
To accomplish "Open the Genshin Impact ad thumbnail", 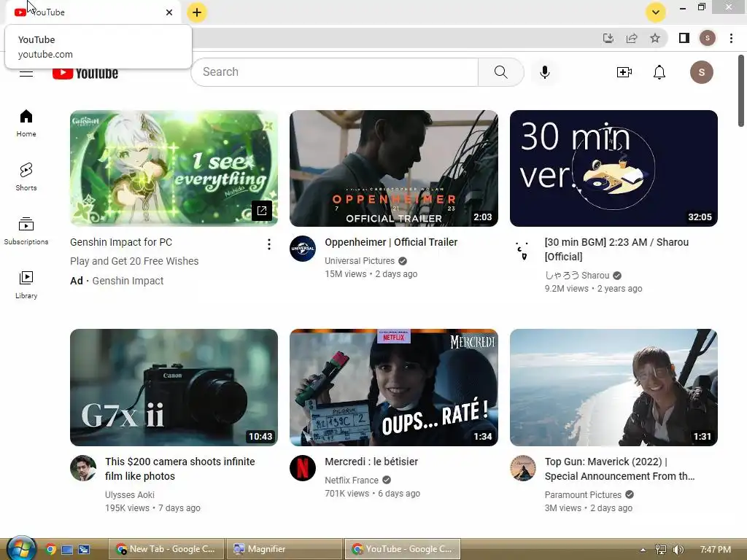I will 174,168.
